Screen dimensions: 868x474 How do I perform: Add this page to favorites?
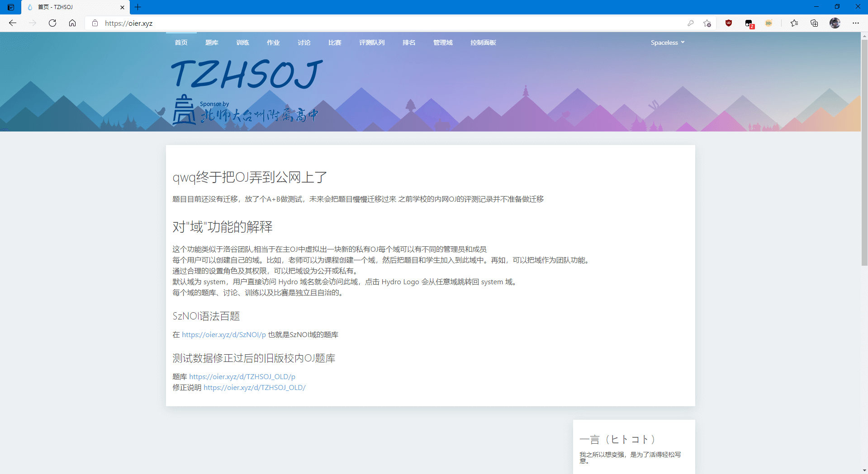click(x=707, y=23)
